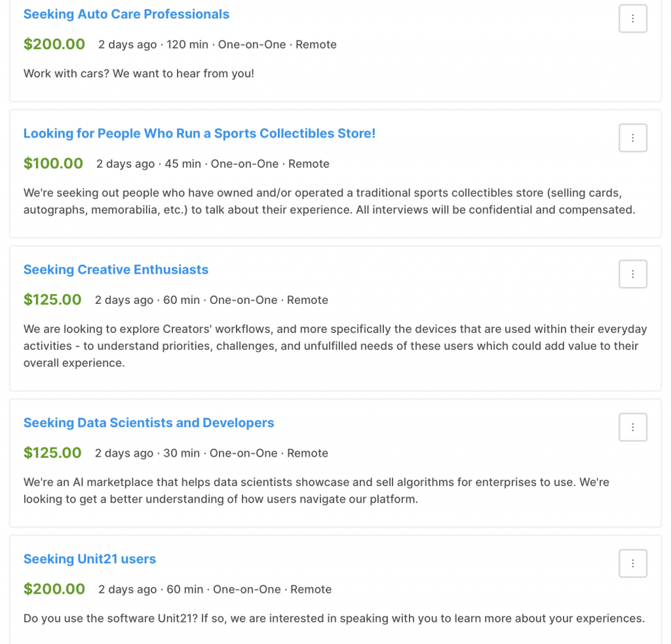Open the Seeking Auto Care Professionals study
The width and height of the screenshot is (671, 644).
coord(126,14)
